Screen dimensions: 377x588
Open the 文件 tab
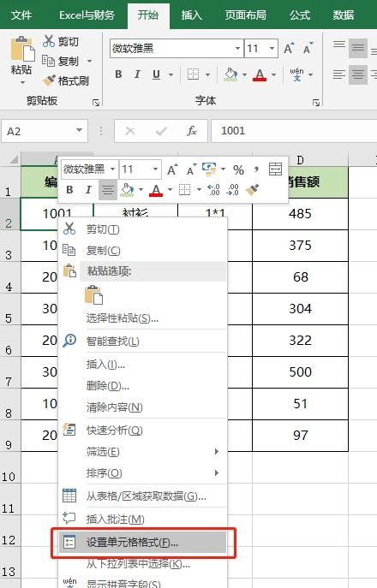pyautogui.click(x=21, y=15)
